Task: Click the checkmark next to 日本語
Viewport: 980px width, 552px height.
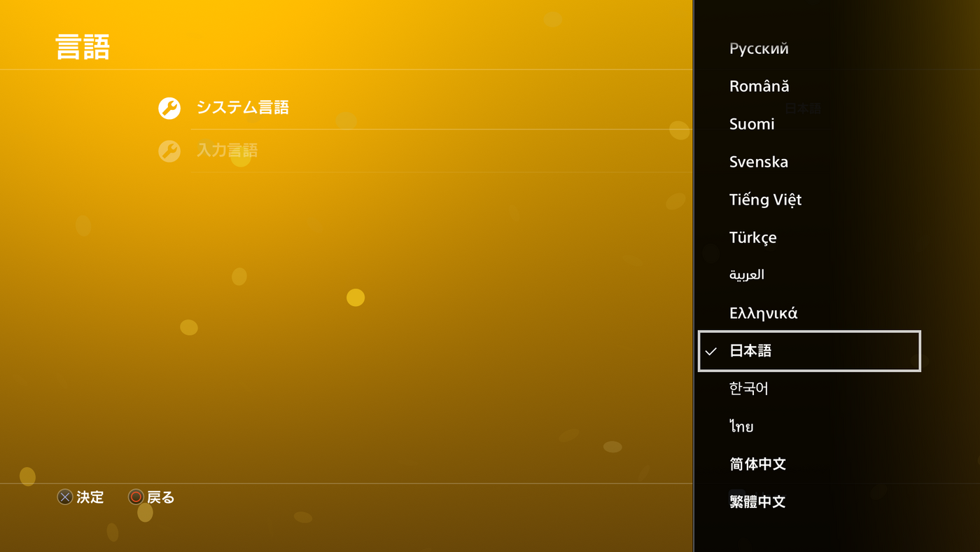Action: [711, 352]
